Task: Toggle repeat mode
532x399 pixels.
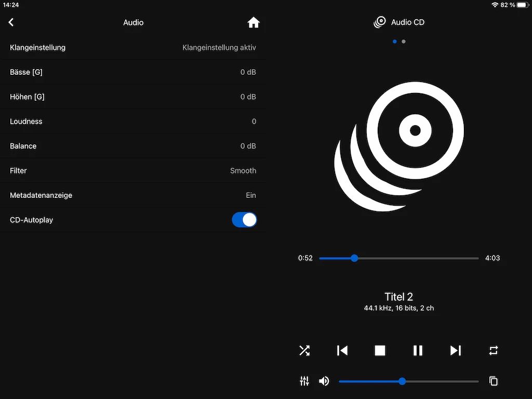Action: pos(494,351)
